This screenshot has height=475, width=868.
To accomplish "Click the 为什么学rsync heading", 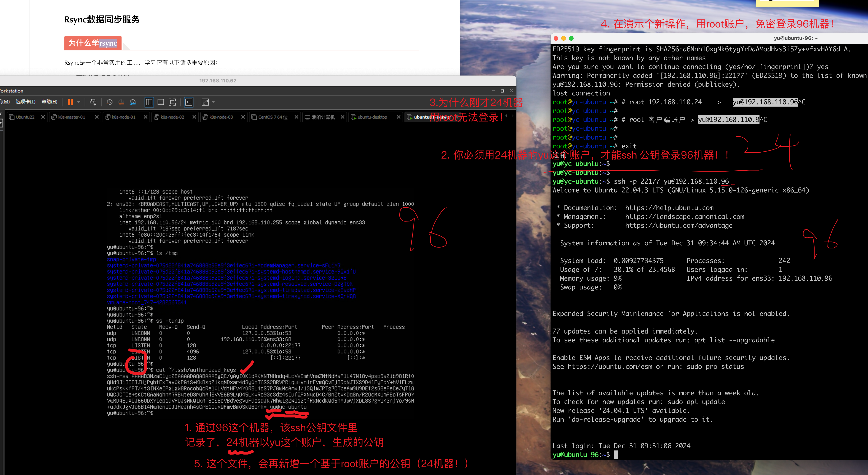I will (x=93, y=43).
